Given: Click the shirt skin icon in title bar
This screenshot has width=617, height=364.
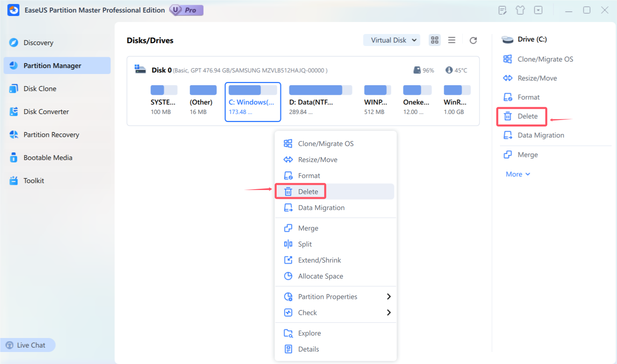Looking at the screenshot, I should pyautogui.click(x=520, y=10).
